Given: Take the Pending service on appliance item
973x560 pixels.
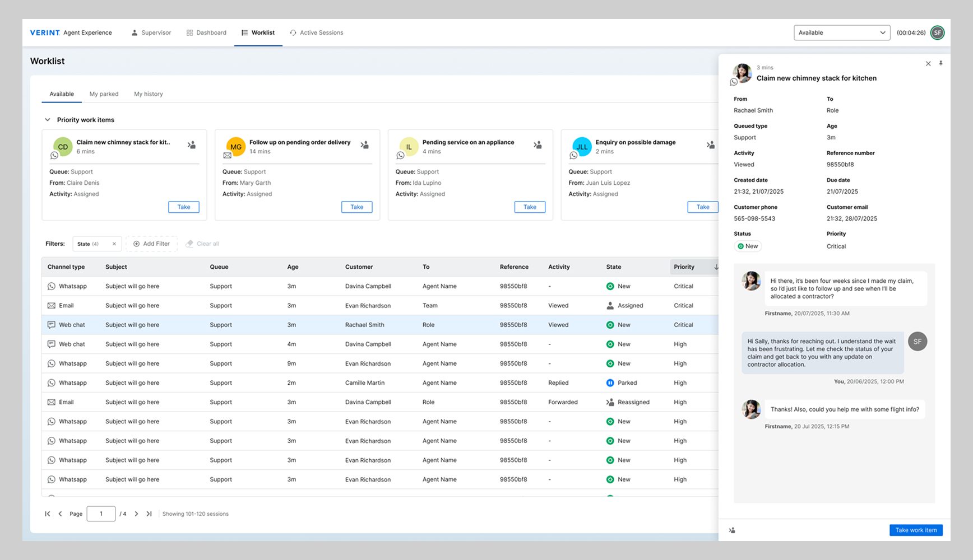Looking at the screenshot, I should [529, 207].
